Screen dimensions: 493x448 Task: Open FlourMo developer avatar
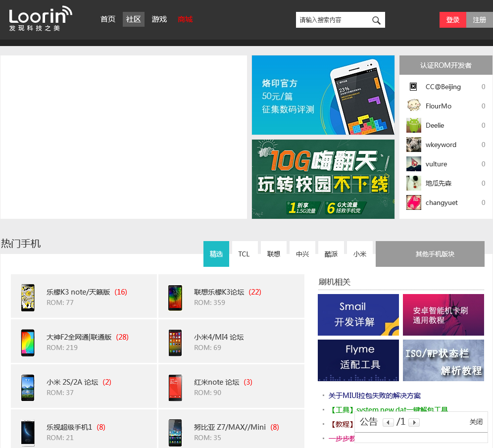click(x=414, y=106)
